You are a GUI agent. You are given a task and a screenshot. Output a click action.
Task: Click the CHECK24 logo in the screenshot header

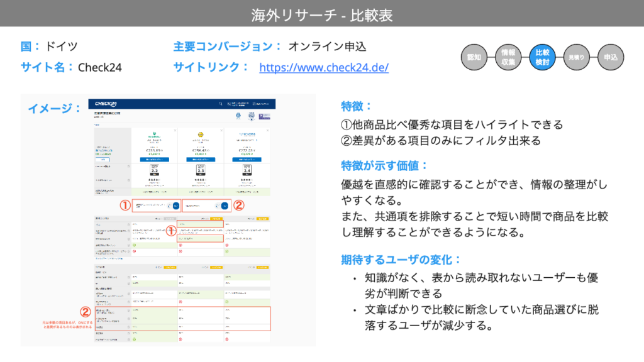coord(105,104)
